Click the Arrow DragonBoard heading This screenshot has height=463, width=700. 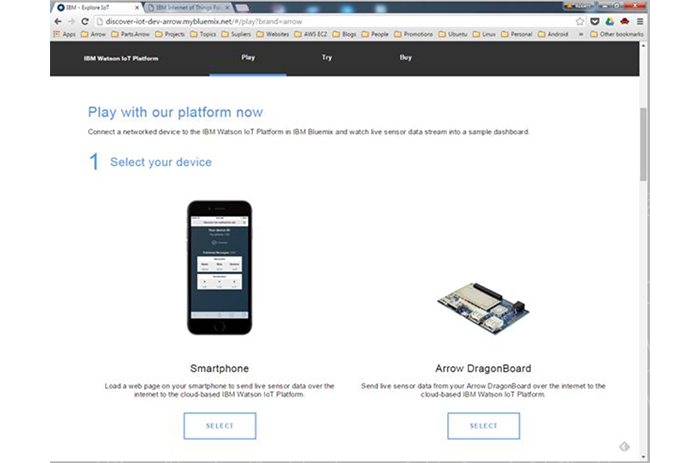(483, 368)
